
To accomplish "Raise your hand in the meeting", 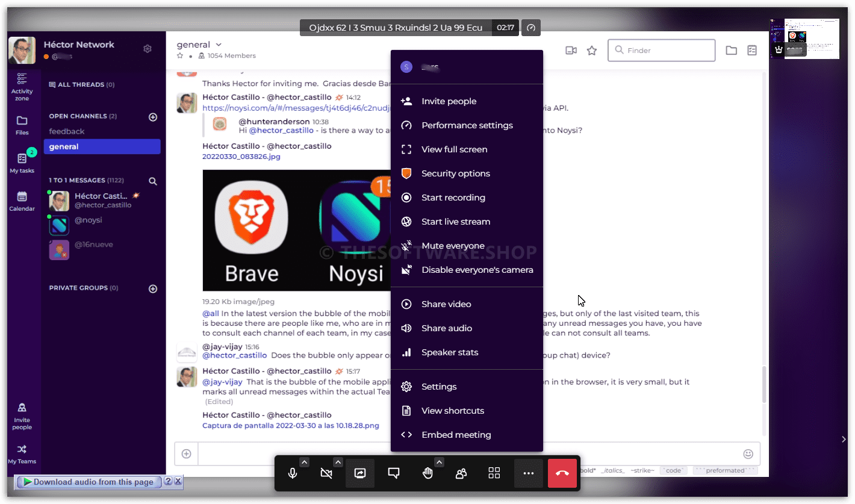I will pos(427,473).
